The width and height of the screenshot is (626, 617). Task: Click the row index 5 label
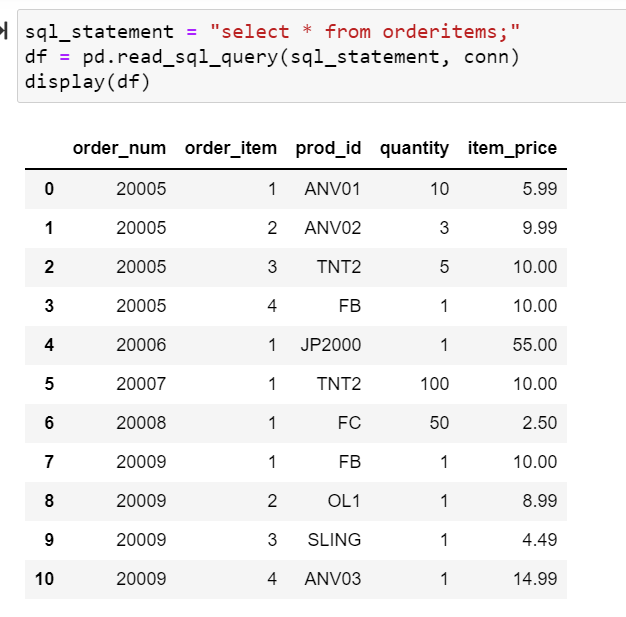[49, 384]
